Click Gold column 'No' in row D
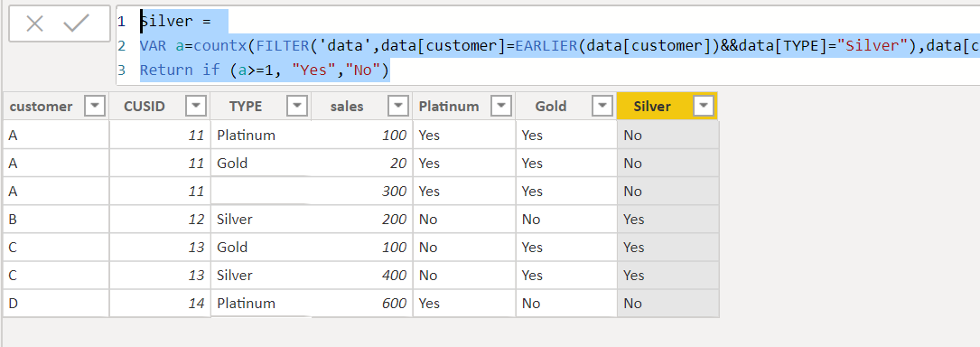 click(566, 304)
